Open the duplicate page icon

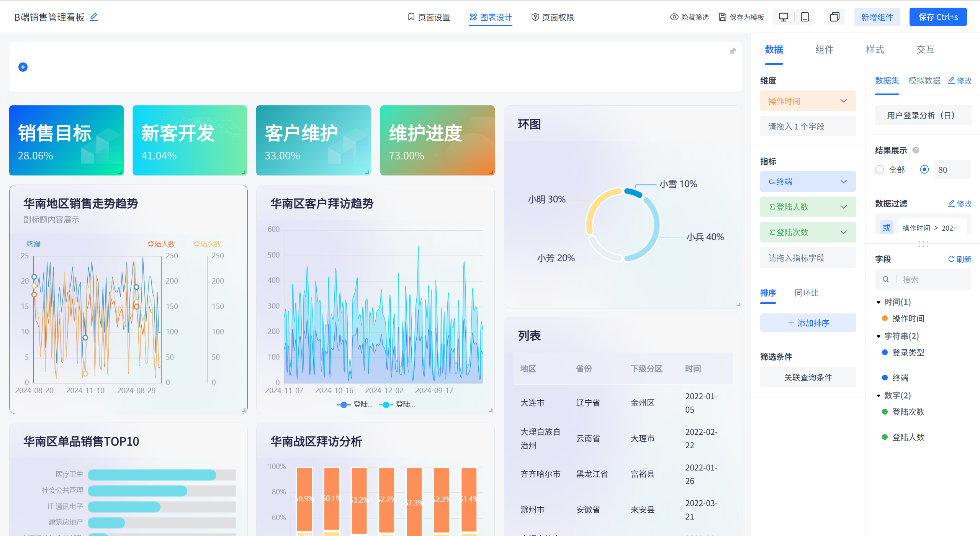pyautogui.click(x=834, y=17)
